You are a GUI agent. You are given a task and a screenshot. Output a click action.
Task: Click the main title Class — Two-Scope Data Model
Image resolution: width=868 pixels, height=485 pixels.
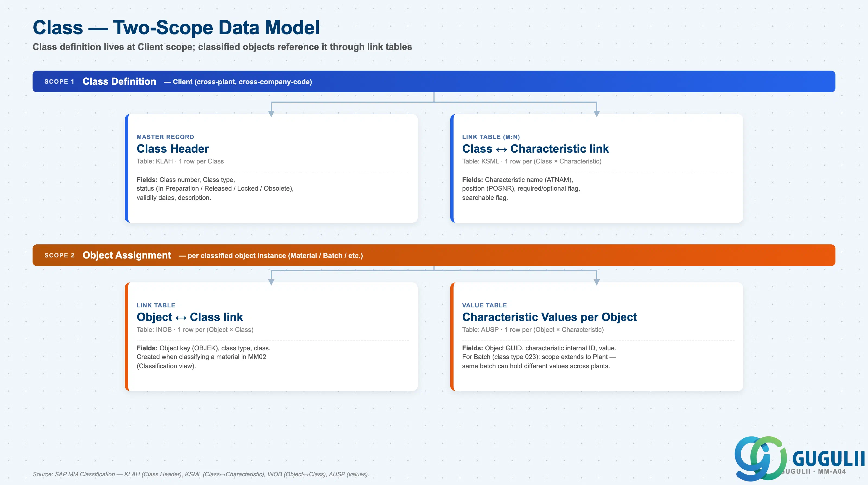pos(176,27)
